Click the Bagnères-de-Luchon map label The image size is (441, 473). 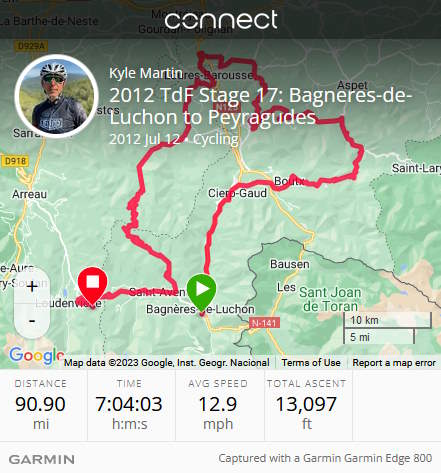pyautogui.click(x=200, y=309)
